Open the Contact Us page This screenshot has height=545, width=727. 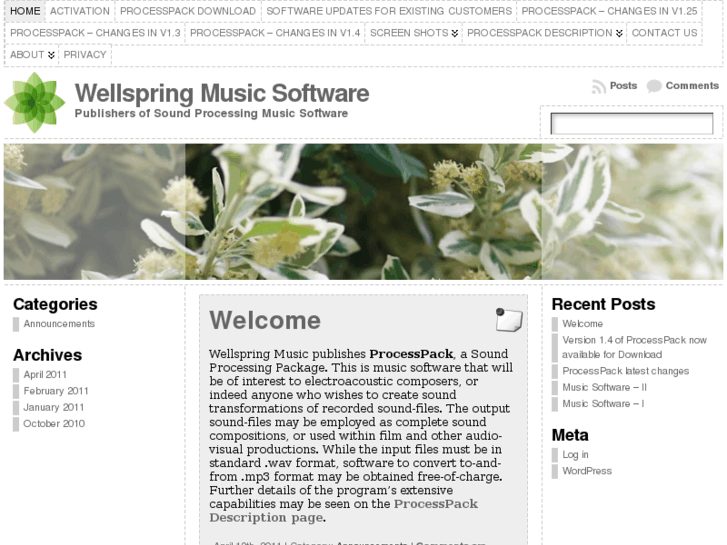click(x=664, y=33)
